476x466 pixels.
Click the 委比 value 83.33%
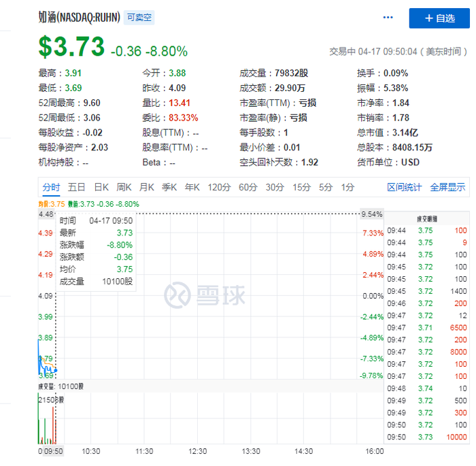coord(184,118)
